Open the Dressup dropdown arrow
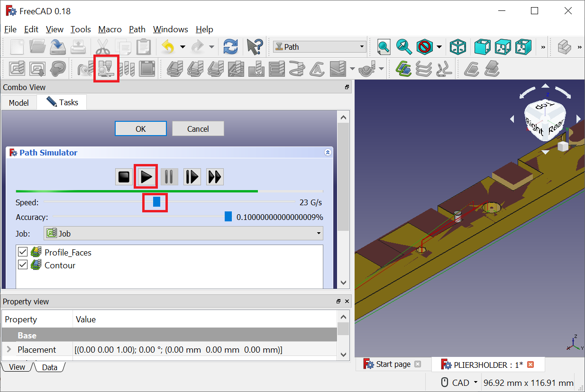Image resolution: width=585 pixels, height=392 pixels. tap(382, 69)
